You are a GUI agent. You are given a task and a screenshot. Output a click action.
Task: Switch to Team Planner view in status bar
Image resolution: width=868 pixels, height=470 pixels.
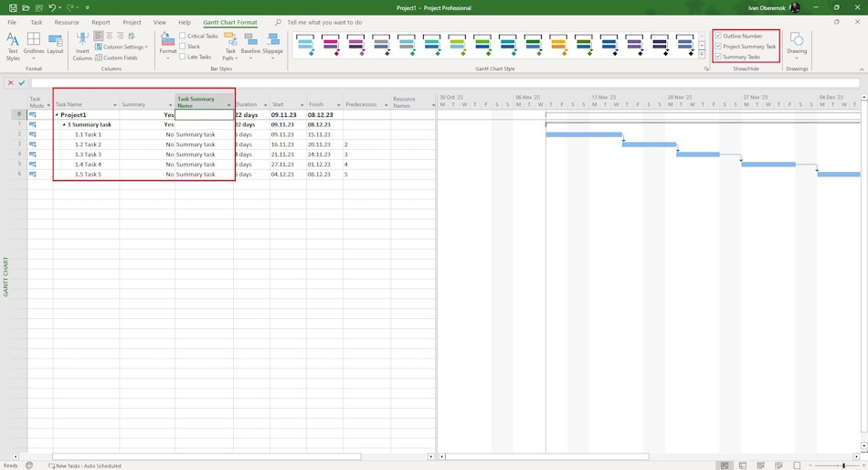760,465
